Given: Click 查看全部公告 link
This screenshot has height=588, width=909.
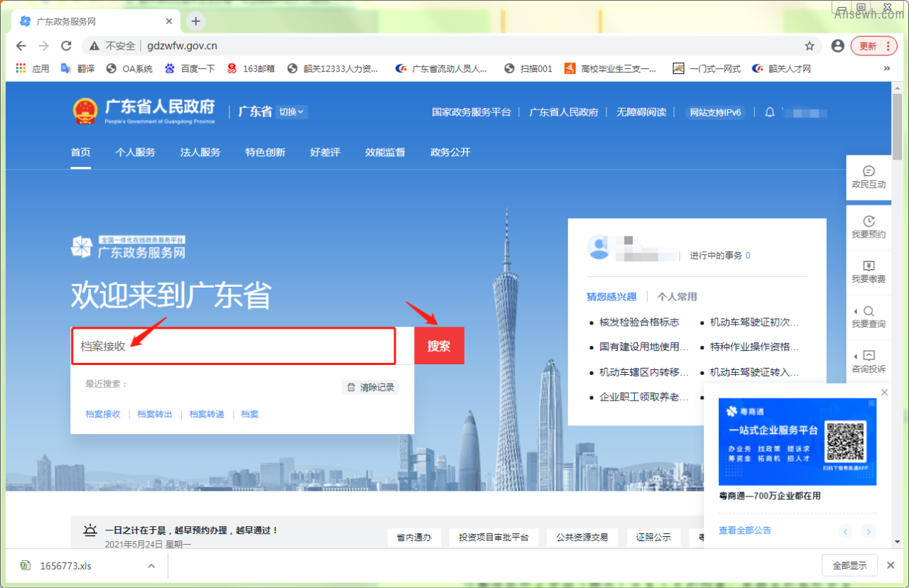Looking at the screenshot, I should point(744,530).
